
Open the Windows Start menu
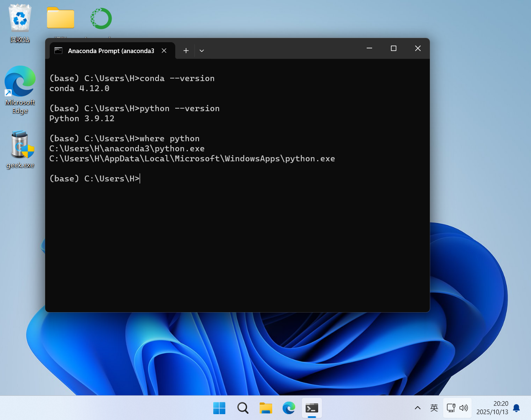[219, 408]
